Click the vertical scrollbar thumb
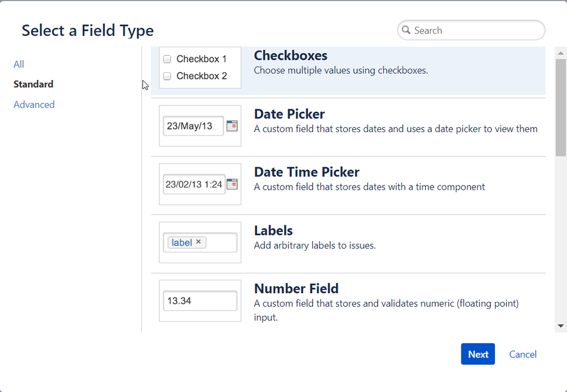The height and width of the screenshot is (392, 567). 561,108
